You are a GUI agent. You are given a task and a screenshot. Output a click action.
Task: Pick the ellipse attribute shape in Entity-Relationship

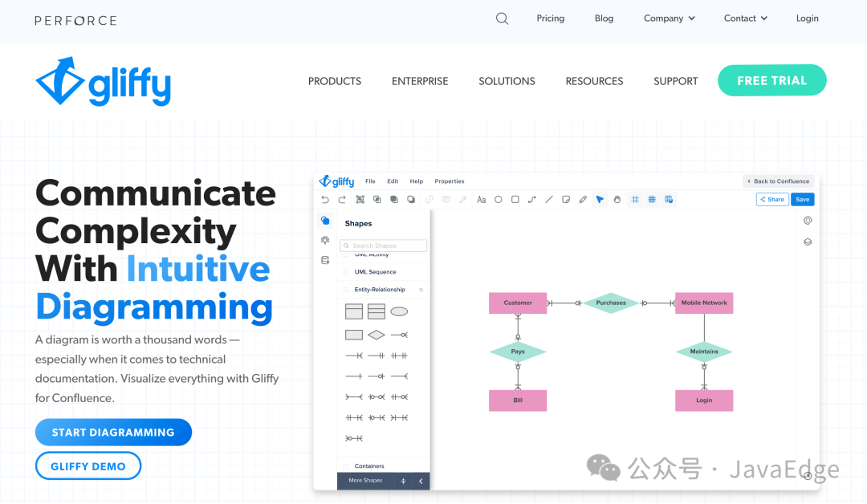[399, 311]
